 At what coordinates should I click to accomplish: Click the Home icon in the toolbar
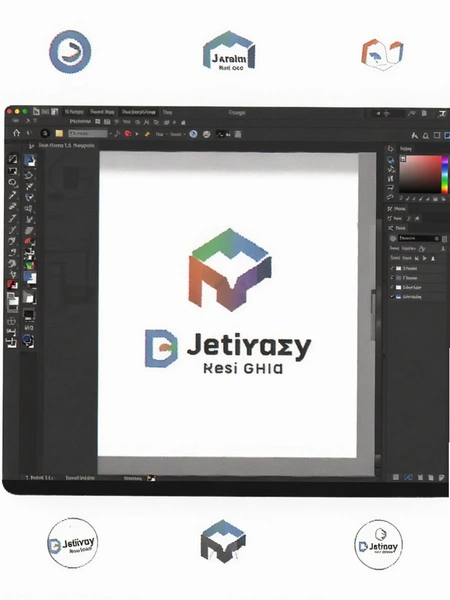tap(16, 133)
